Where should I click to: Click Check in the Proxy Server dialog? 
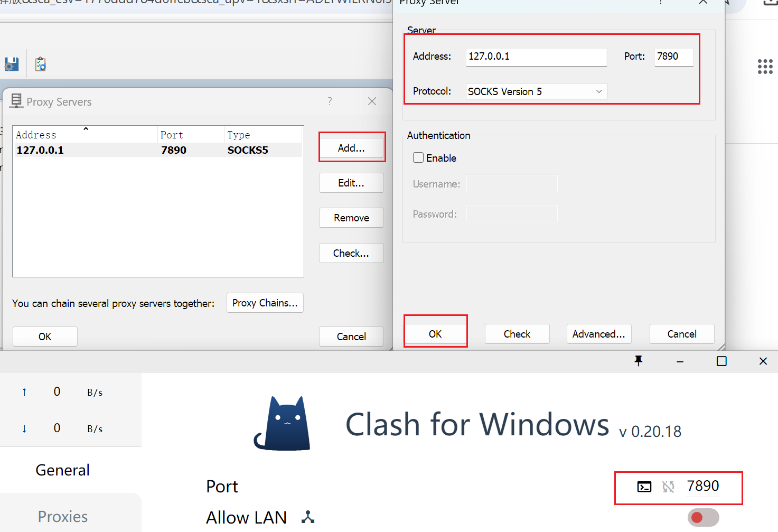tap(517, 334)
